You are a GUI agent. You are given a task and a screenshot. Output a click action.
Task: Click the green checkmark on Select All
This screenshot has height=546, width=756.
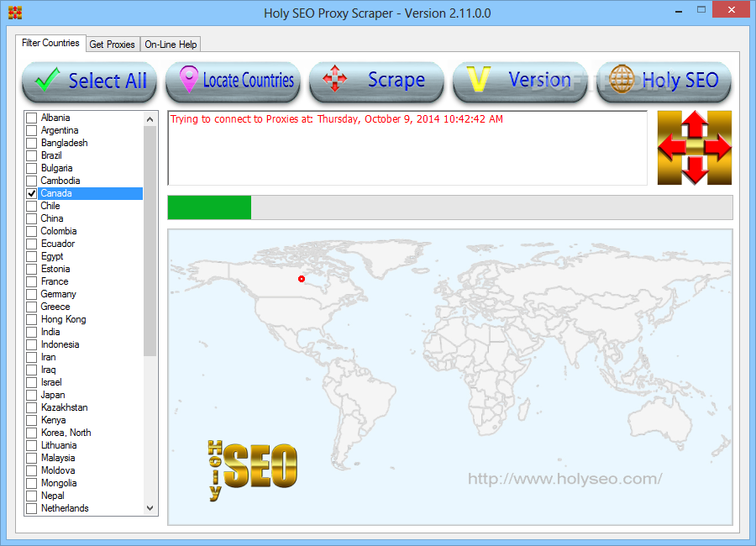[x=47, y=80]
